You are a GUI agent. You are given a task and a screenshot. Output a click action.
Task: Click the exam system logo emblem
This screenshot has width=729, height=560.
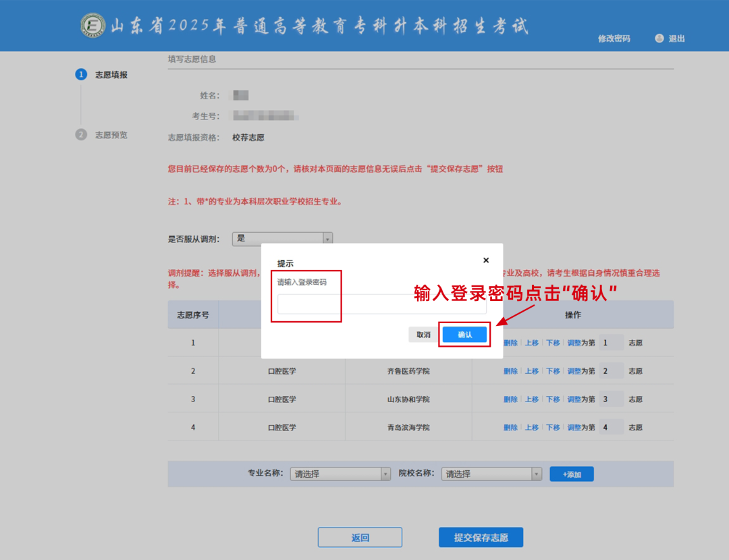(x=93, y=24)
